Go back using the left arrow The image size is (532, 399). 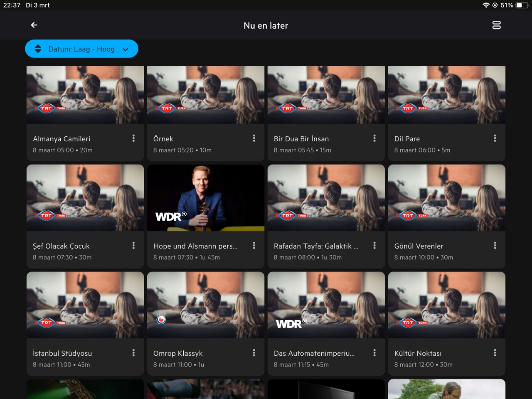pos(34,25)
